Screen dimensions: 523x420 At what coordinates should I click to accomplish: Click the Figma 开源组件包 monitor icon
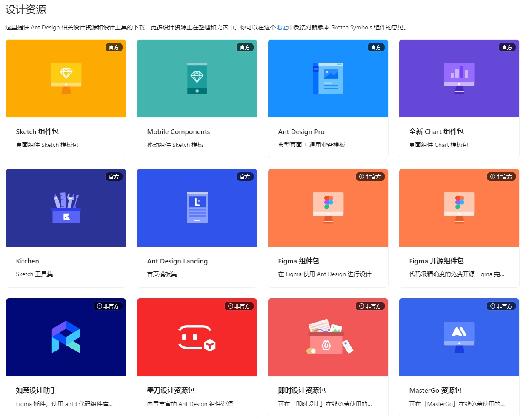[459, 208]
